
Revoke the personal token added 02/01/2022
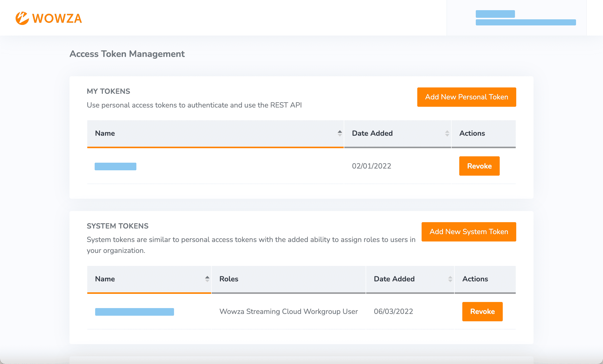coord(479,166)
